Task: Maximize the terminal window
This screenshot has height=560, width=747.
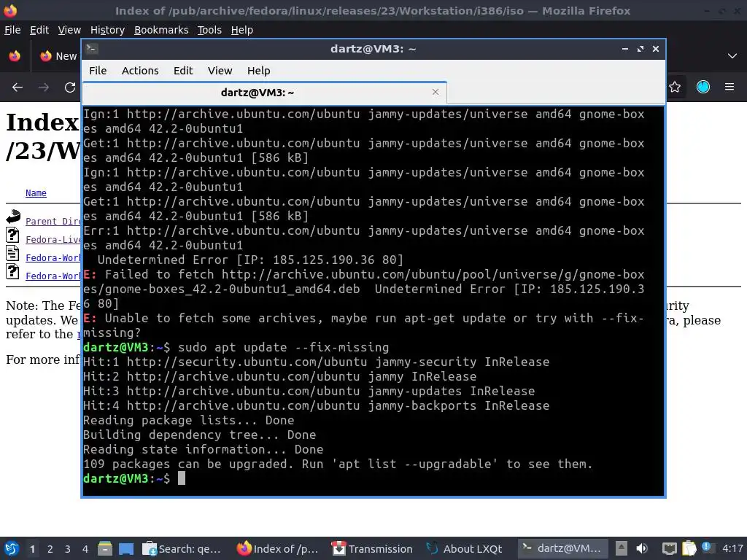Action: pyautogui.click(x=640, y=49)
